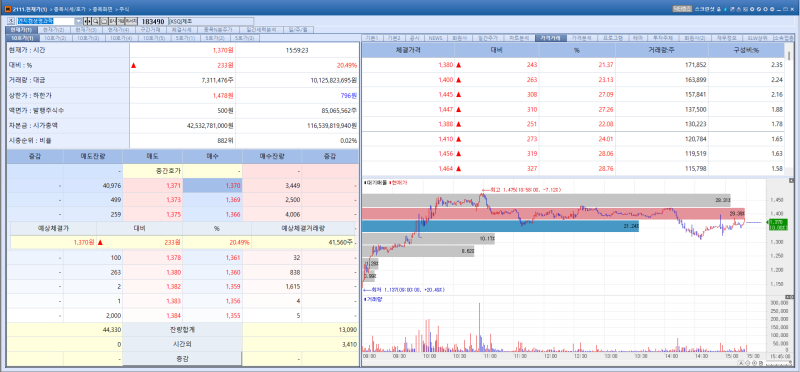This screenshot has width=800, height=372.
Task: Expand the stock name combo box dropdown
Action: [x=79, y=21]
